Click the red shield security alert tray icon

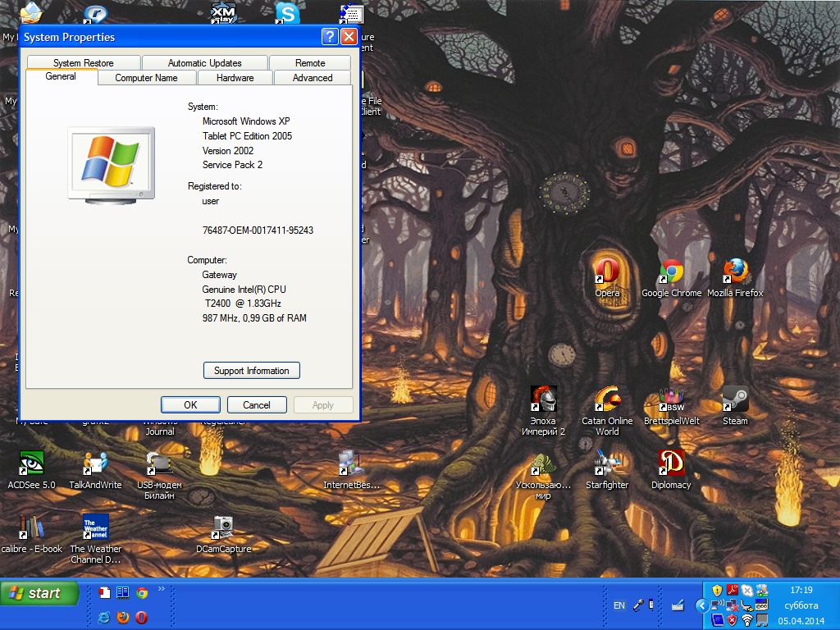click(732, 620)
